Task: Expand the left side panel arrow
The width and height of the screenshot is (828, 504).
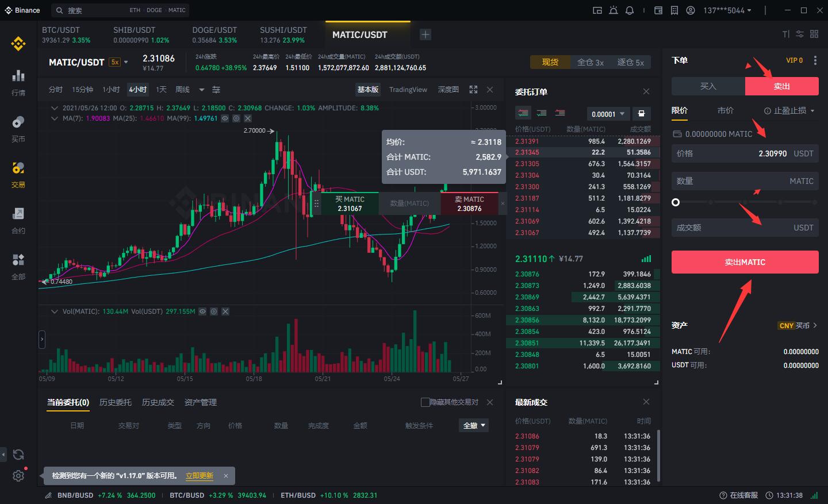Action: coord(42,340)
